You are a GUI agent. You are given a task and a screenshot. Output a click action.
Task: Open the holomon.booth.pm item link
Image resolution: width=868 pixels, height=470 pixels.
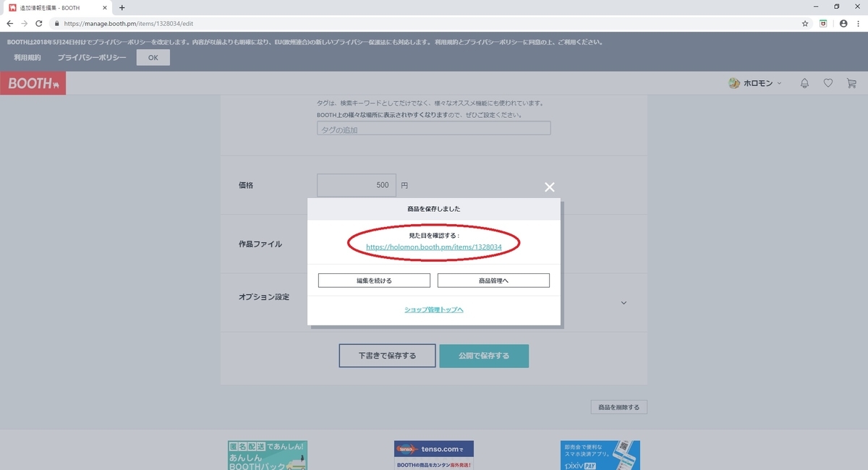[x=433, y=247]
